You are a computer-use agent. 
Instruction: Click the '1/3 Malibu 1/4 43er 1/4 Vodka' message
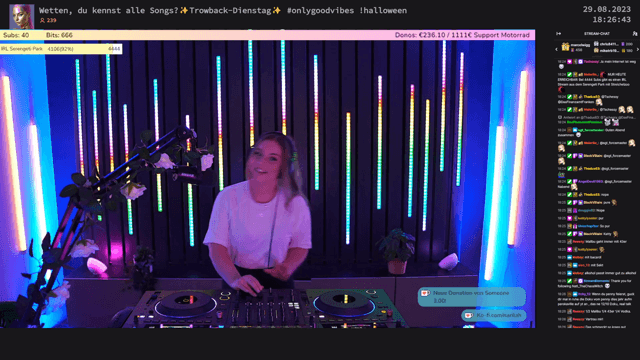click(594, 311)
